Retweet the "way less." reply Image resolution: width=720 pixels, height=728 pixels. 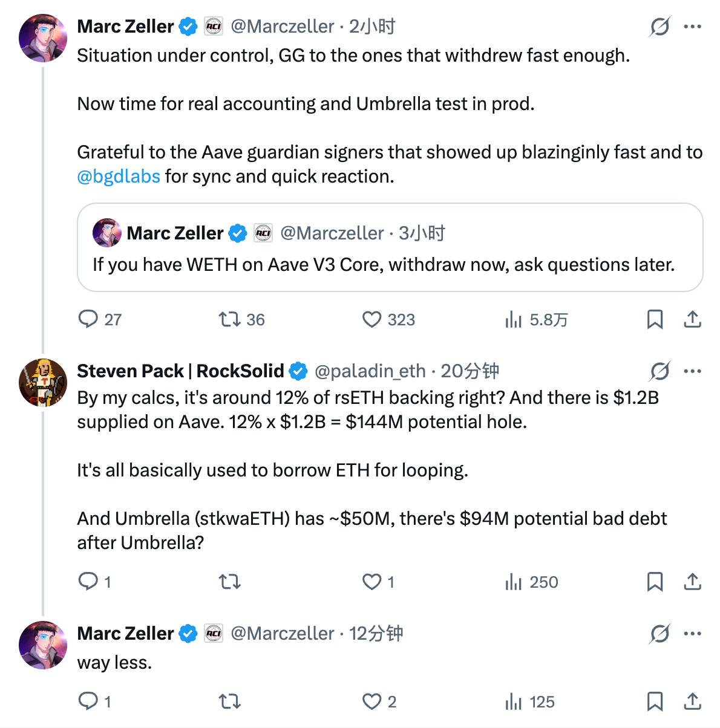click(x=229, y=701)
